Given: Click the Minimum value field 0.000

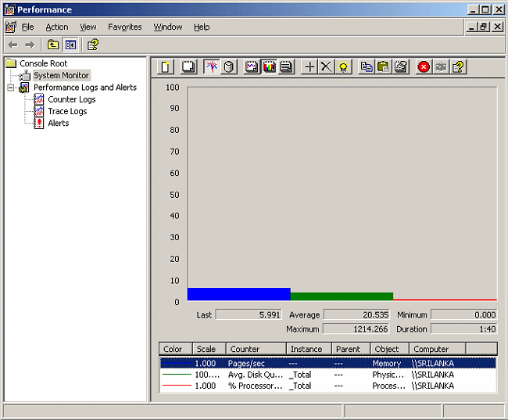Looking at the screenshot, I should point(464,314).
